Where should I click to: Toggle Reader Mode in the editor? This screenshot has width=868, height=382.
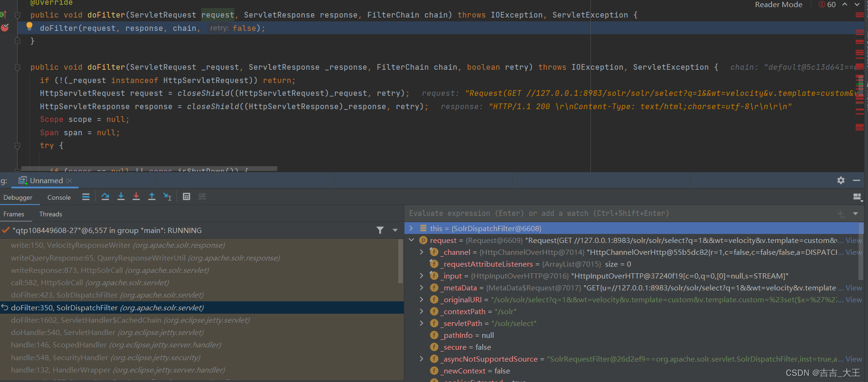click(x=779, y=5)
